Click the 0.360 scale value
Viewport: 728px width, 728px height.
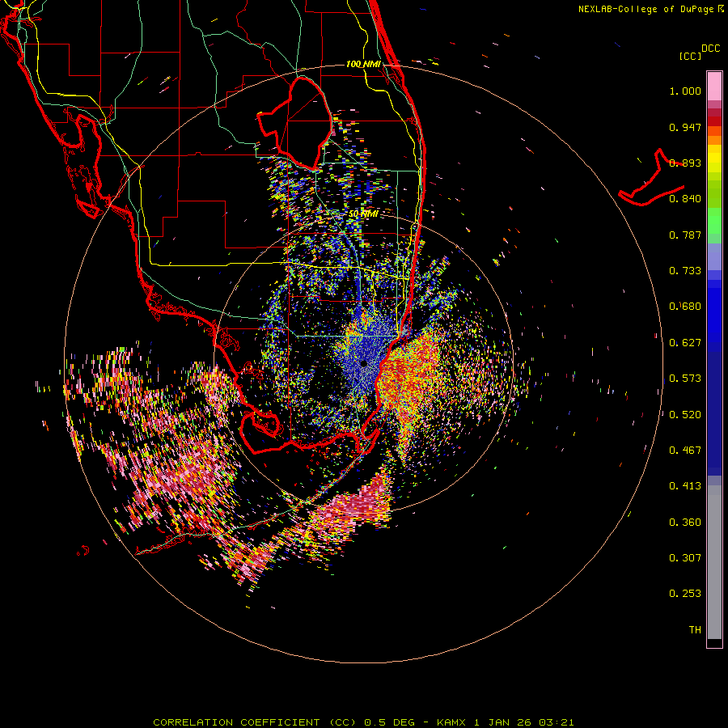coord(685,523)
